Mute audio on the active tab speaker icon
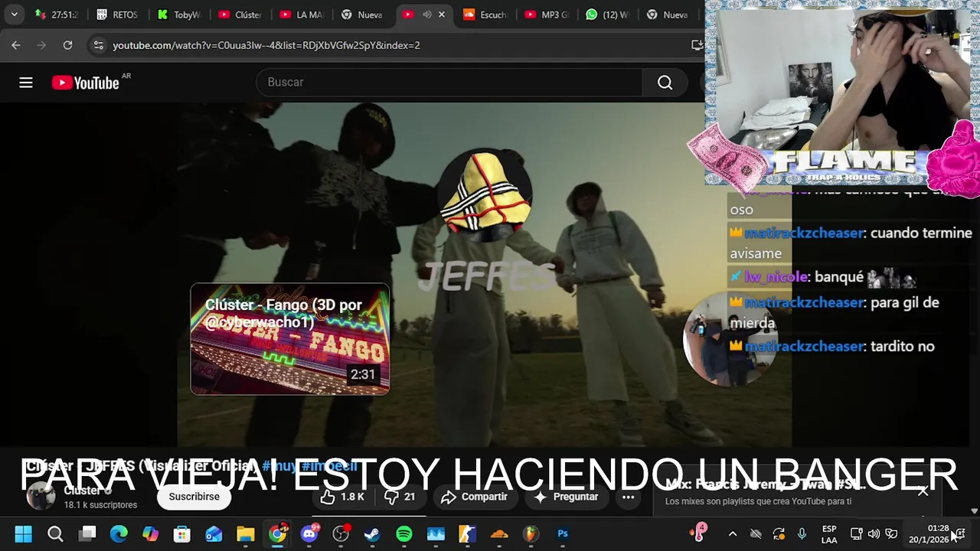980x551 pixels. [426, 15]
